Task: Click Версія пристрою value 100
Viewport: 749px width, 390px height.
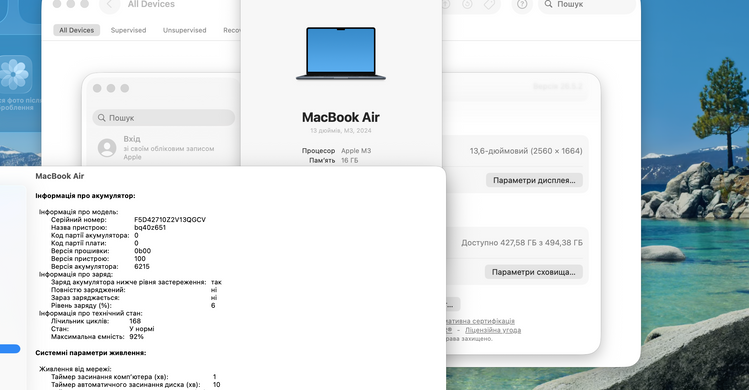Action: [x=140, y=259]
